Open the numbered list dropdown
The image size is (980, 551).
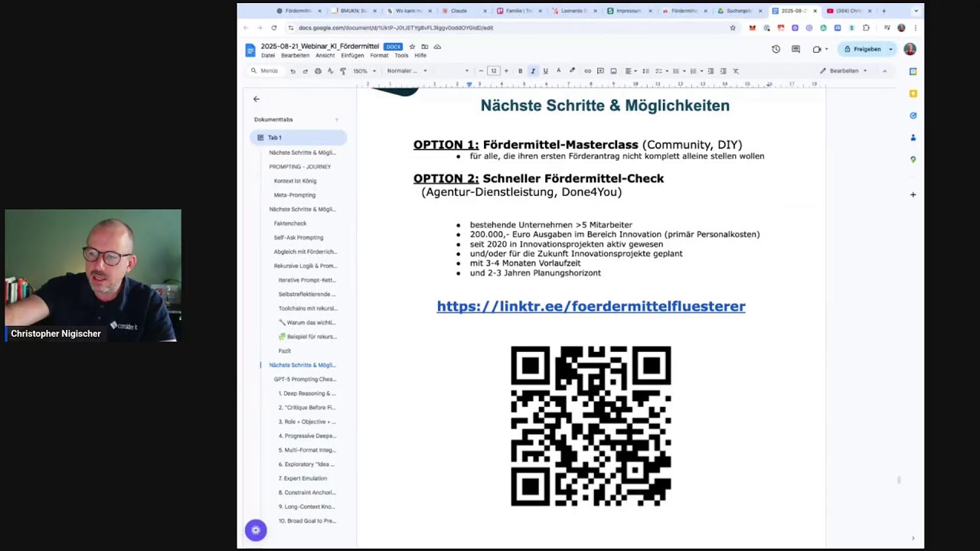tap(695, 71)
